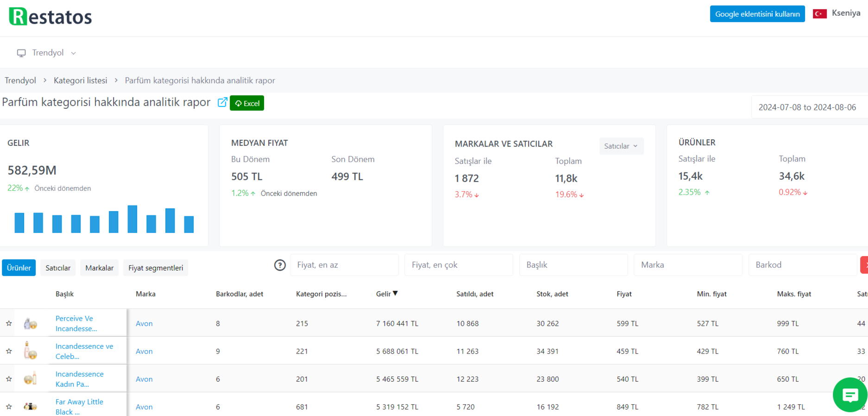Image resolution: width=868 pixels, height=416 pixels.
Task: Open Perceive Ve Incandesse product link
Action: pos(76,323)
